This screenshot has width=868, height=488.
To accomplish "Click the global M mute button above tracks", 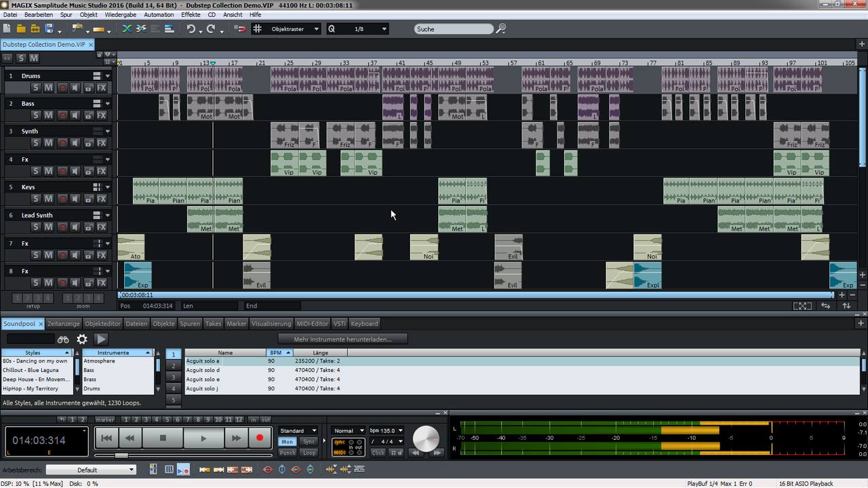I will [x=34, y=58].
